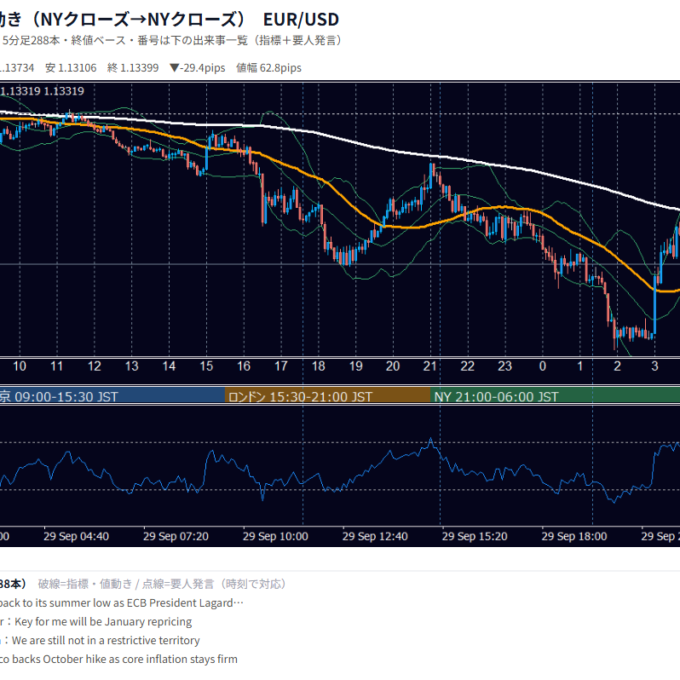Screen dimensions: 680x680
Task: Click hour label 14 on time axis
Action: tap(169, 366)
